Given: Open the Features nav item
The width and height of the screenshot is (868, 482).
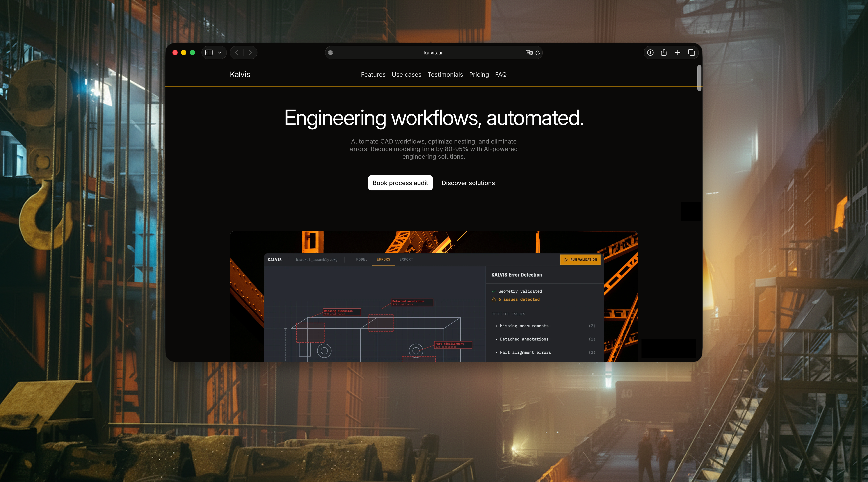Looking at the screenshot, I should [x=373, y=75].
